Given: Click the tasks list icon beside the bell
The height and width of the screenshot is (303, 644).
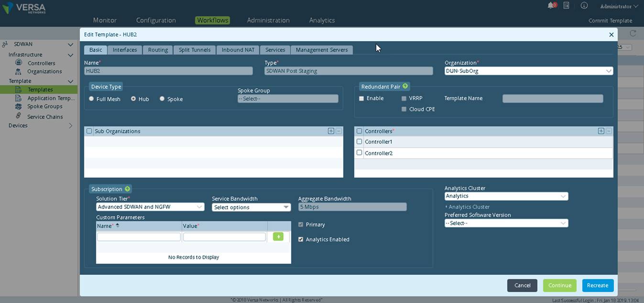Looking at the screenshot, I should point(567,6).
